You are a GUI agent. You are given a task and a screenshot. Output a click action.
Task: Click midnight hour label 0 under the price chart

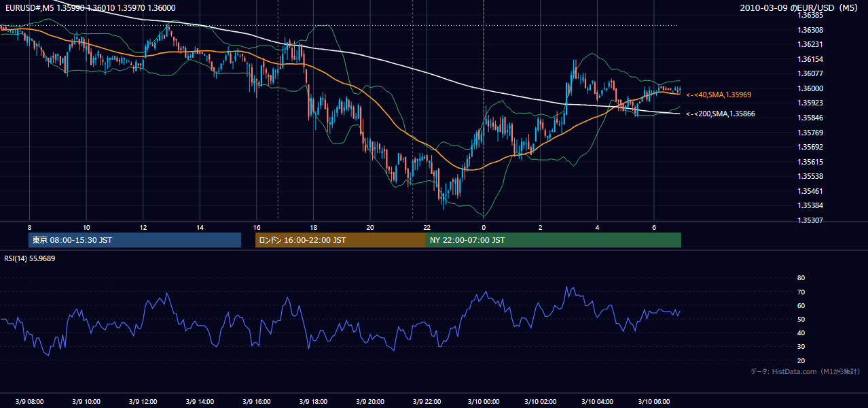tap(484, 227)
